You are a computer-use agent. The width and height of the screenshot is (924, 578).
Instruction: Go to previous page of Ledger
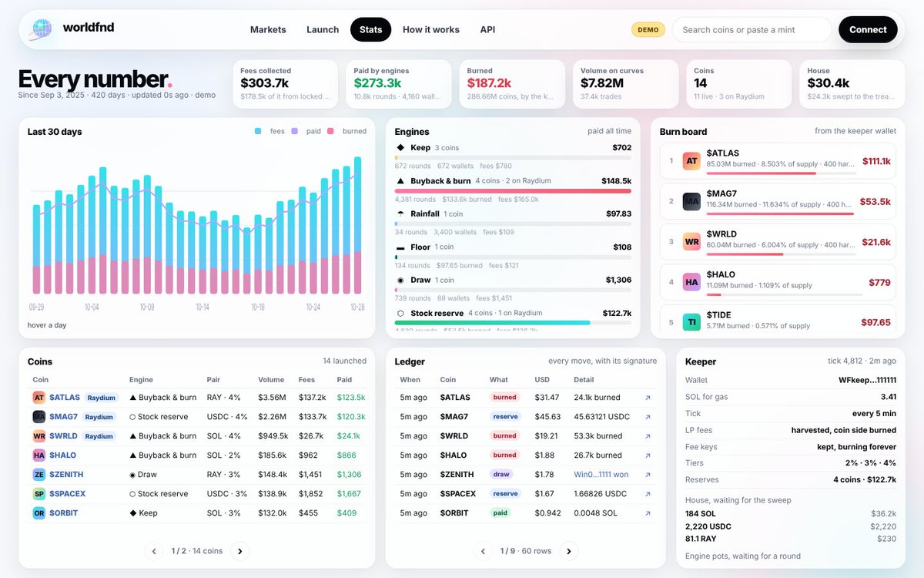pos(483,551)
